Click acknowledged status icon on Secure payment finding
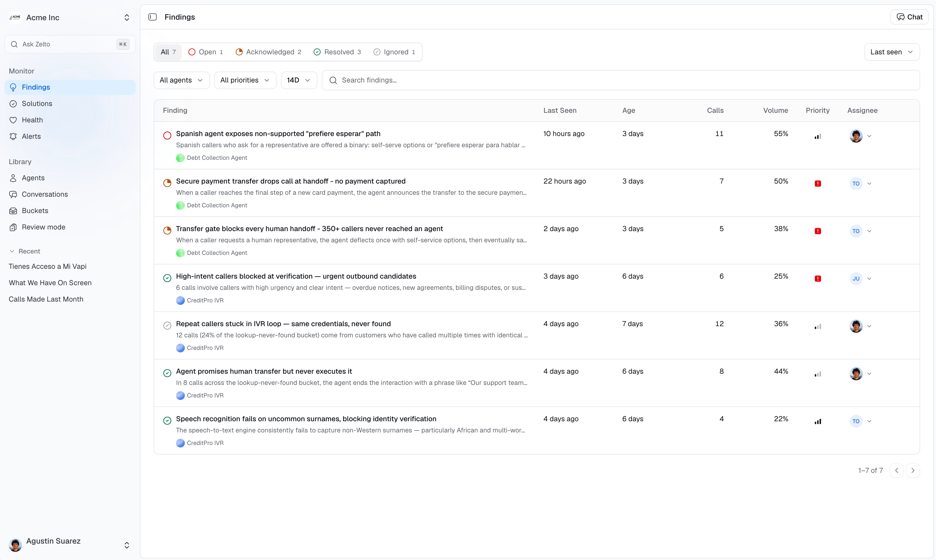The image size is (936, 560). pos(167,183)
